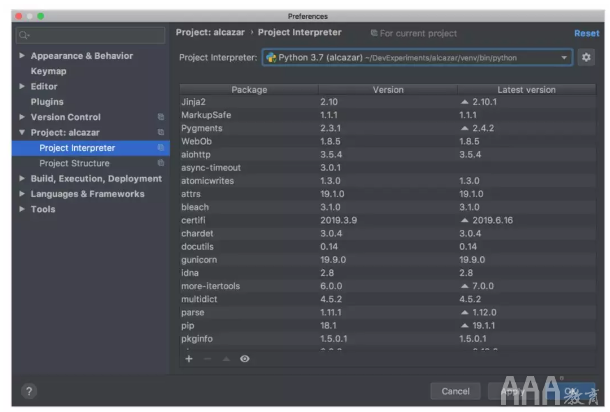The image size is (610, 412).
Task: Expand the Editor section
Action: [x=22, y=86]
